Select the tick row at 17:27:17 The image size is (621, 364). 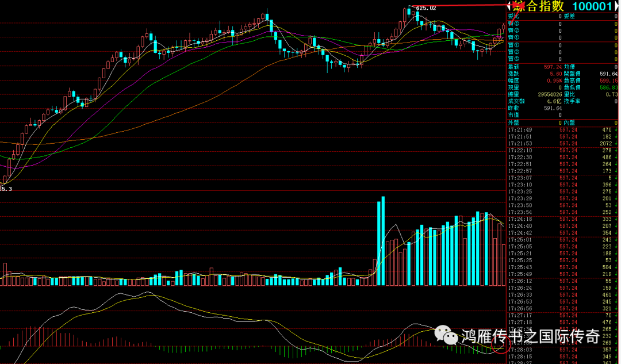click(563, 315)
